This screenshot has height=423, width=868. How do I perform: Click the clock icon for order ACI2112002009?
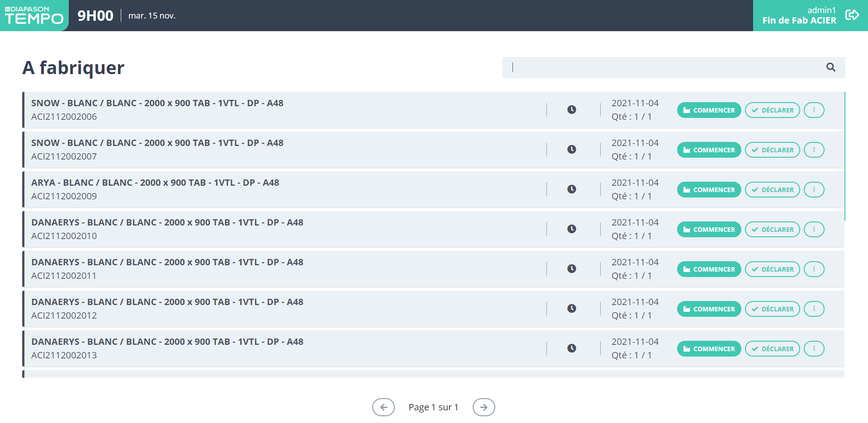[x=572, y=189]
